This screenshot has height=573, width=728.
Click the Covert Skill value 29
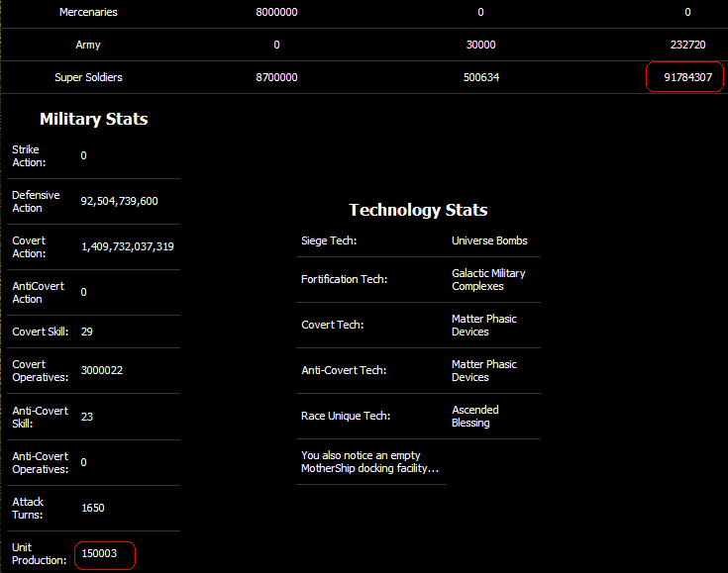pyautogui.click(x=87, y=332)
